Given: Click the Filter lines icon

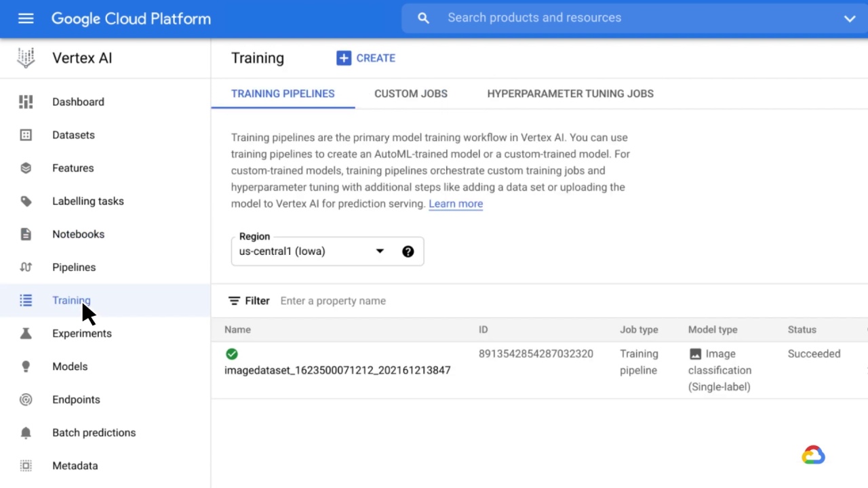Looking at the screenshot, I should pyautogui.click(x=234, y=301).
